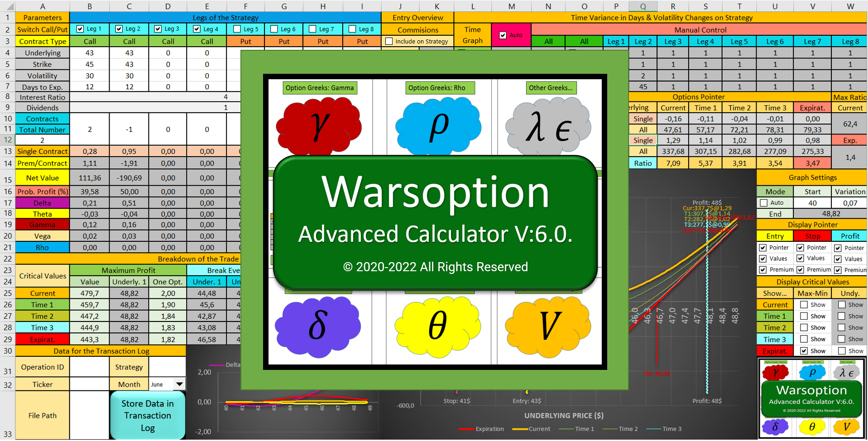Click Current Maximum Profit value 479,7

click(x=90, y=293)
